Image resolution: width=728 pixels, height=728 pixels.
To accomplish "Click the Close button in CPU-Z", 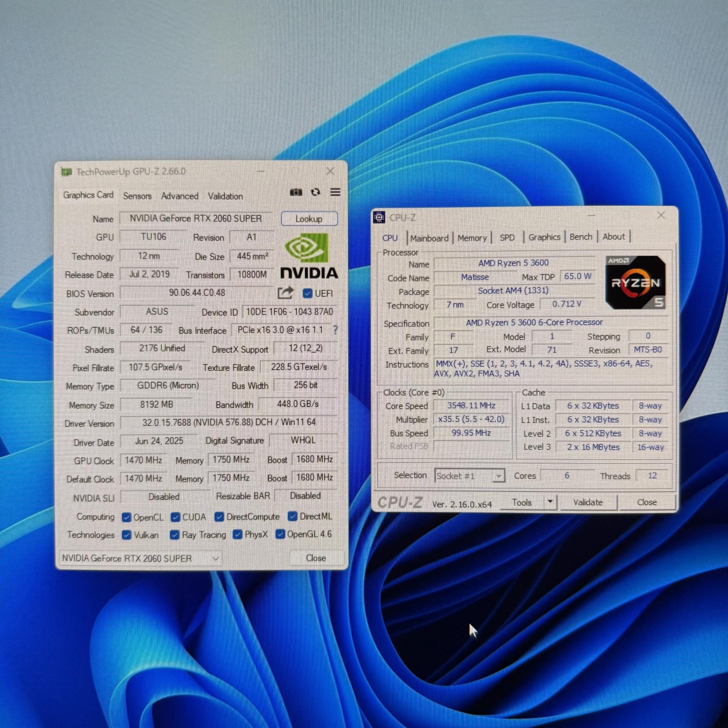I will point(647,502).
